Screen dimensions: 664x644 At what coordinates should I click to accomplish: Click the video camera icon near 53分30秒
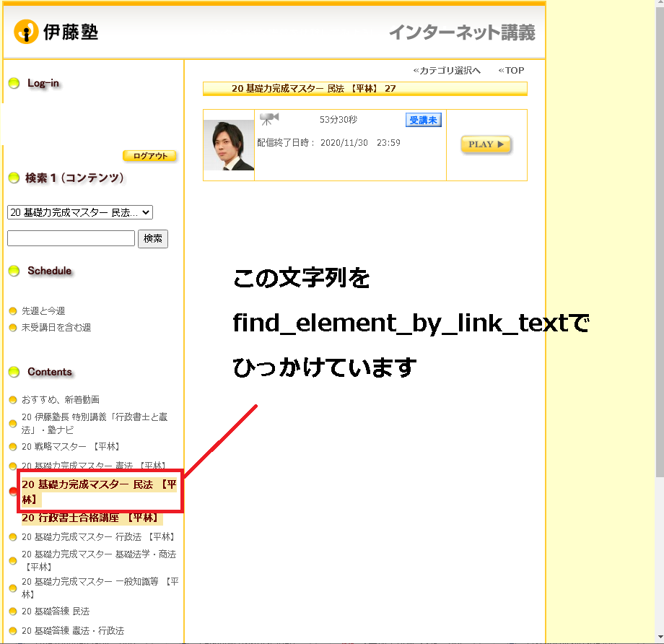tap(270, 118)
